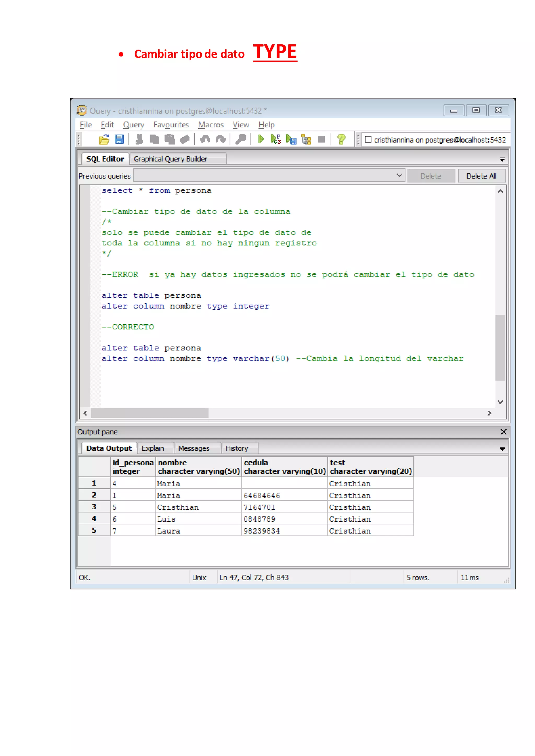Click the line 'select * from persona'

click(156, 191)
